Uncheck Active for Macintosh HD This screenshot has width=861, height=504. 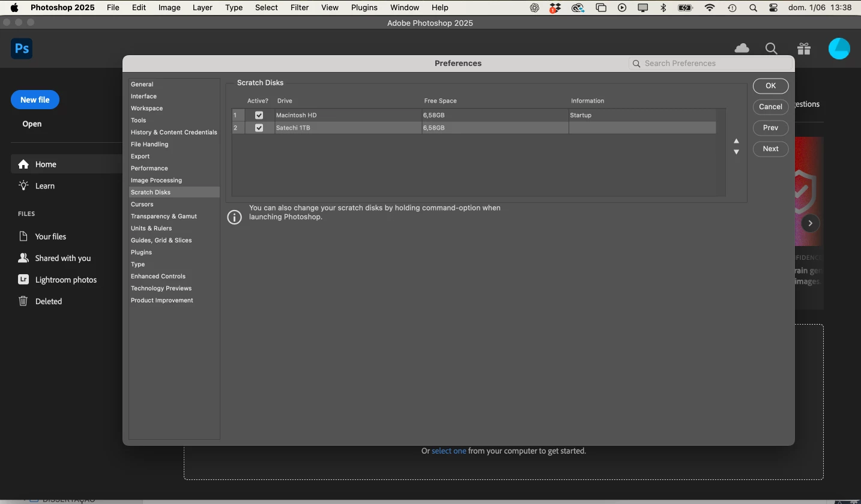click(259, 115)
